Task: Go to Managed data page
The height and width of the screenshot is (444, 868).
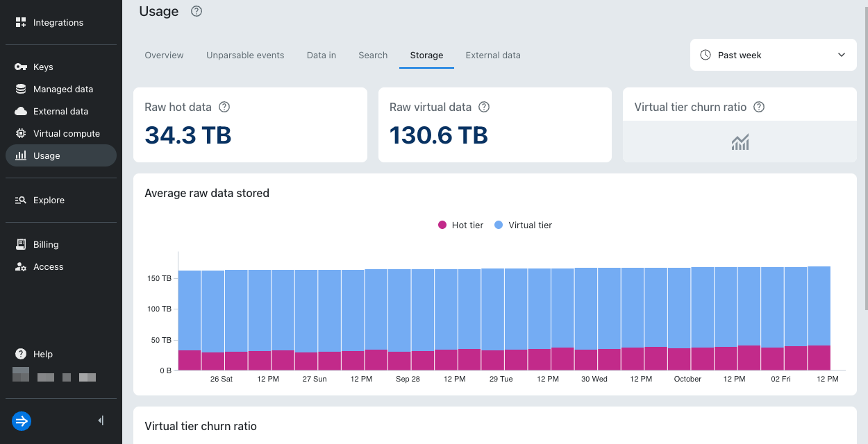Action: [61, 89]
